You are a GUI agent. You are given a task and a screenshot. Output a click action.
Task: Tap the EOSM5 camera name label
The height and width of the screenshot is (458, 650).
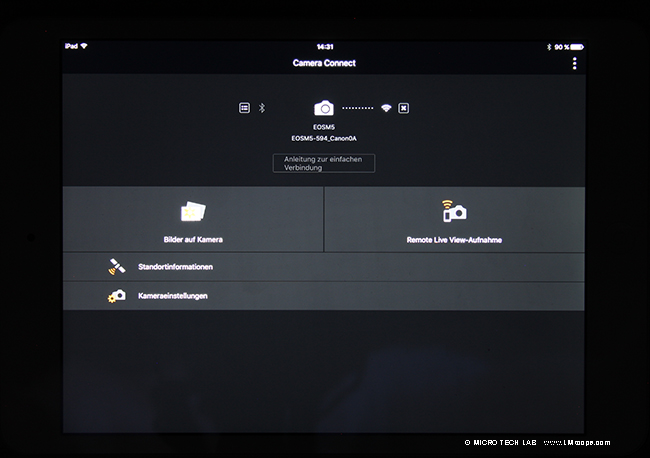[323, 128]
